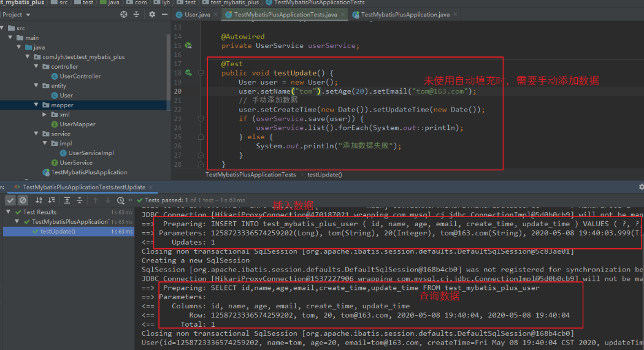Toggle code folding marker at testUpdate method
This screenshot has height=350, width=644.
coord(201,73)
